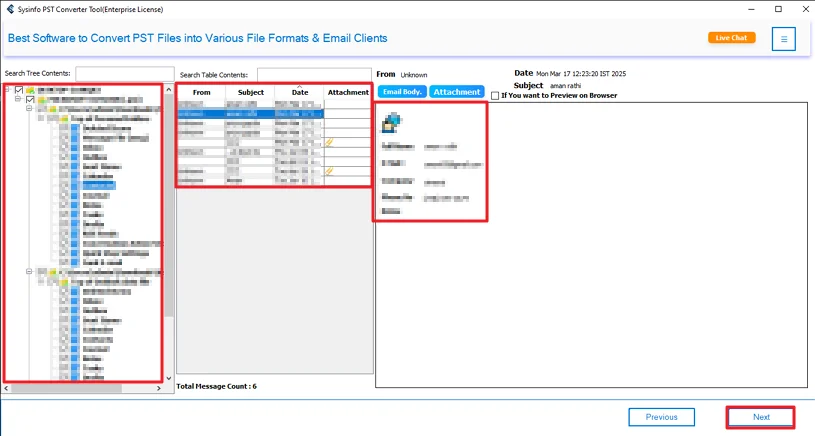
Task: Enable 'If You want to Preview on Browser'
Action: (x=495, y=96)
